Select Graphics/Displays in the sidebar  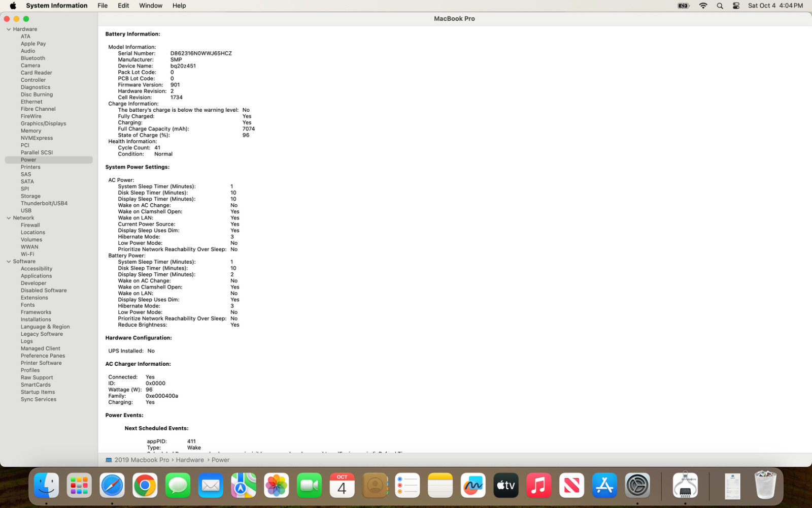click(x=44, y=124)
